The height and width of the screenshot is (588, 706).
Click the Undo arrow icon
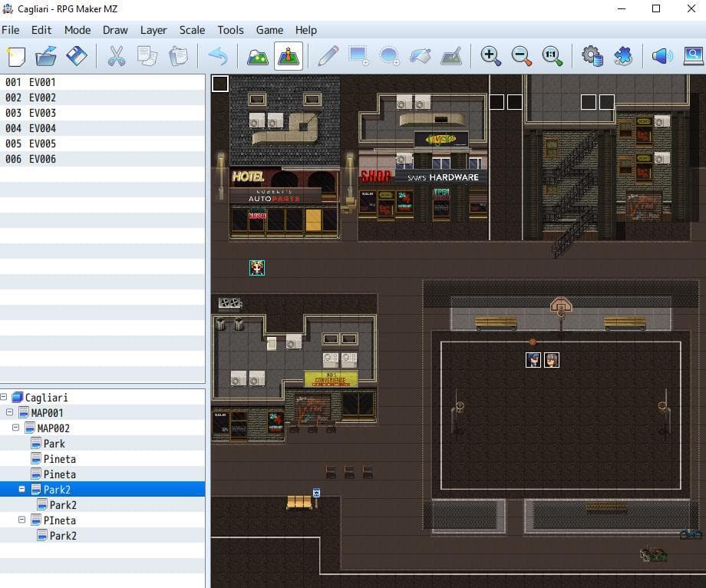click(219, 56)
